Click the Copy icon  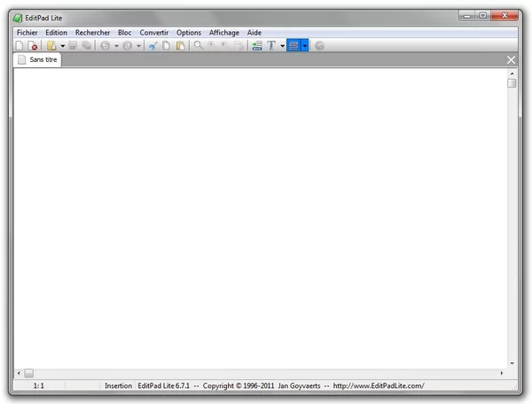coord(167,45)
